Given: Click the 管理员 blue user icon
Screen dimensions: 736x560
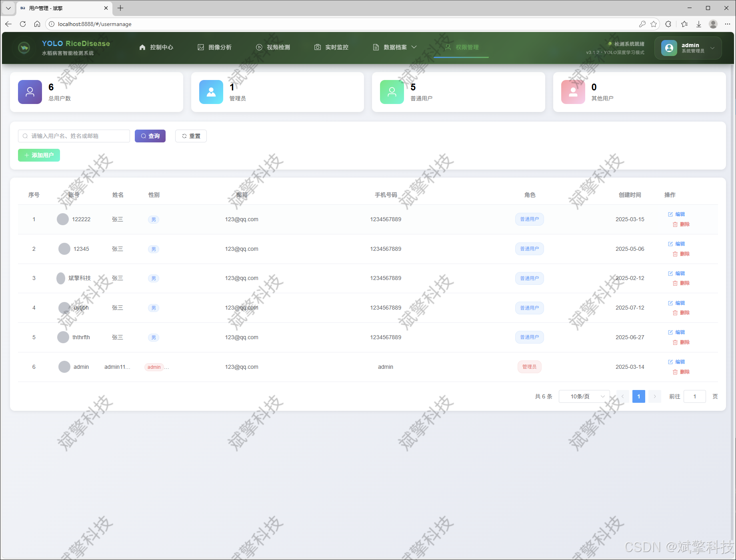Looking at the screenshot, I should [x=211, y=92].
